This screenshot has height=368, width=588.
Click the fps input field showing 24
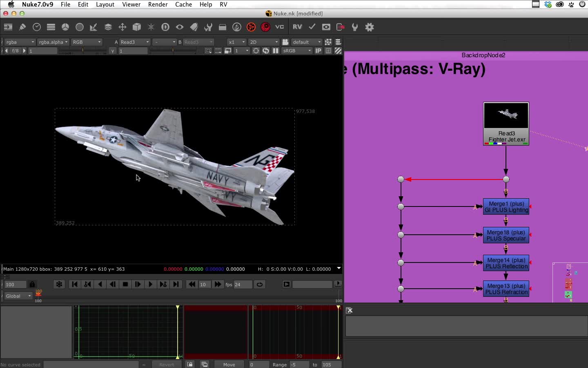coord(243,284)
